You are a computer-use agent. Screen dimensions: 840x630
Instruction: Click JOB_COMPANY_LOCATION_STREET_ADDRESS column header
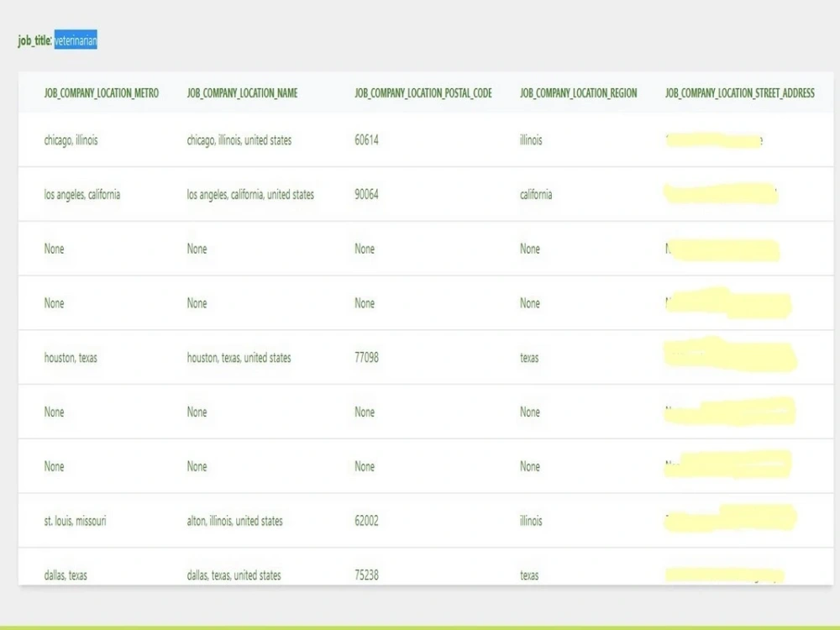click(x=740, y=93)
